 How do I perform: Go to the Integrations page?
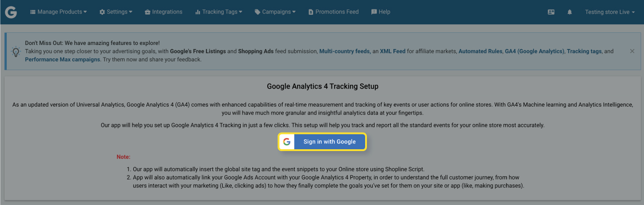[163, 12]
